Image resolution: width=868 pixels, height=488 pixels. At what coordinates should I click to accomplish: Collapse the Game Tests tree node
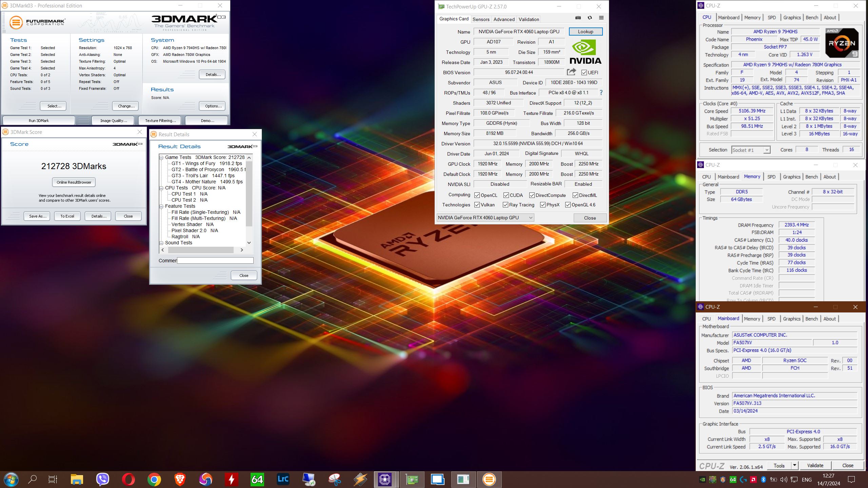pos(162,157)
